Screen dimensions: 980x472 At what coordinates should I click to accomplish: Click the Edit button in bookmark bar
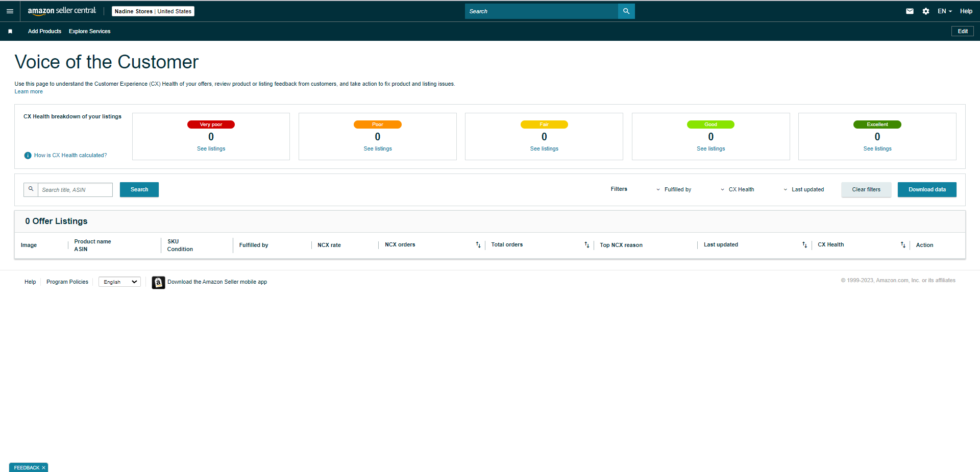[963, 31]
